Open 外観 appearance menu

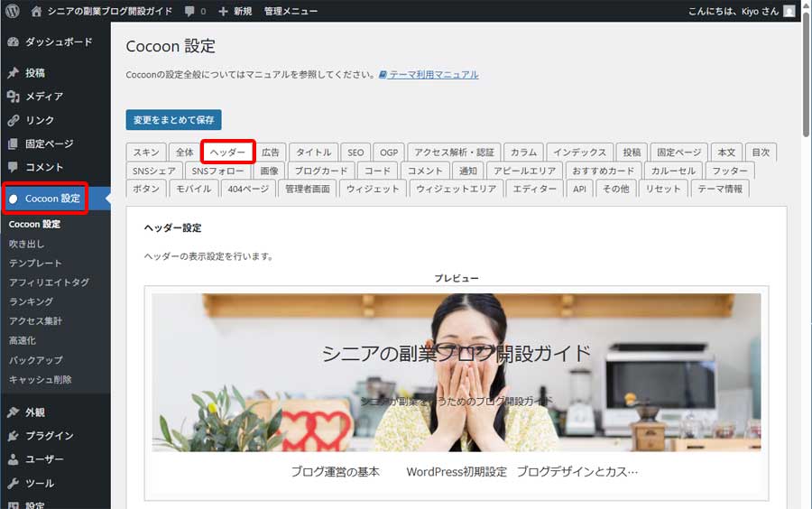click(34, 412)
